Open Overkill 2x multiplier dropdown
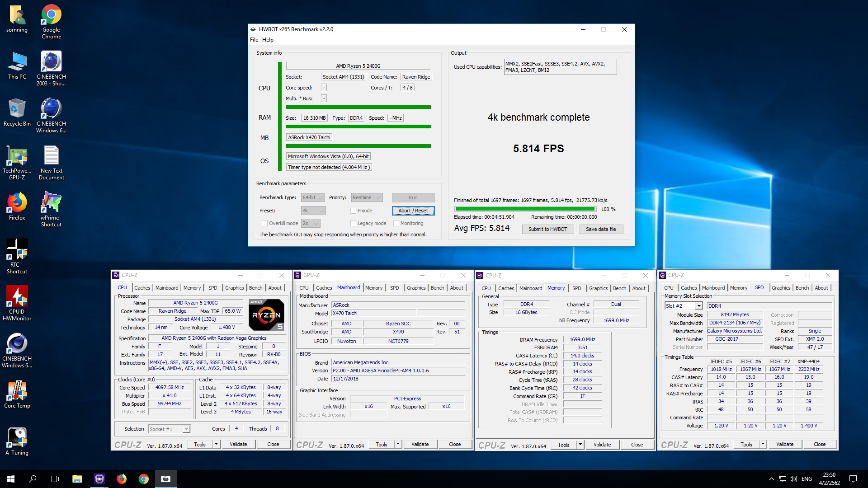The height and width of the screenshot is (488, 868). [x=311, y=223]
